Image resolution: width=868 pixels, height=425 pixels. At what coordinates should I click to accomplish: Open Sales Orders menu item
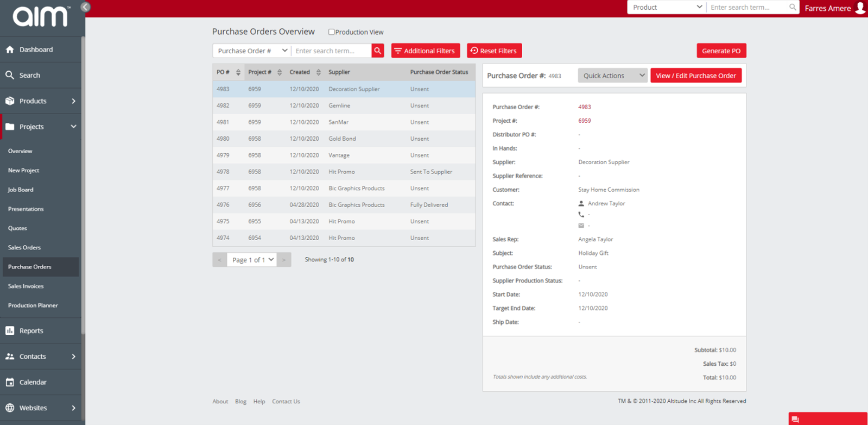point(24,247)
